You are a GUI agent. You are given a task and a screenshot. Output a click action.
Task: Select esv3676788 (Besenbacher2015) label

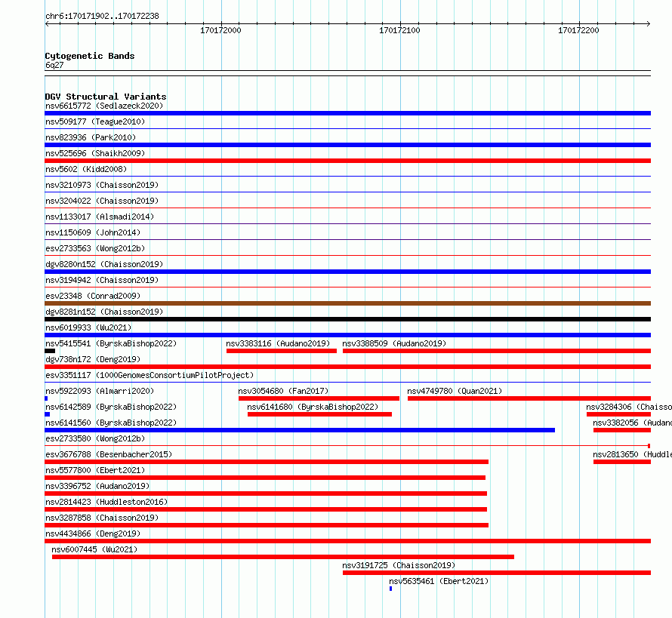tap(109, 454)
